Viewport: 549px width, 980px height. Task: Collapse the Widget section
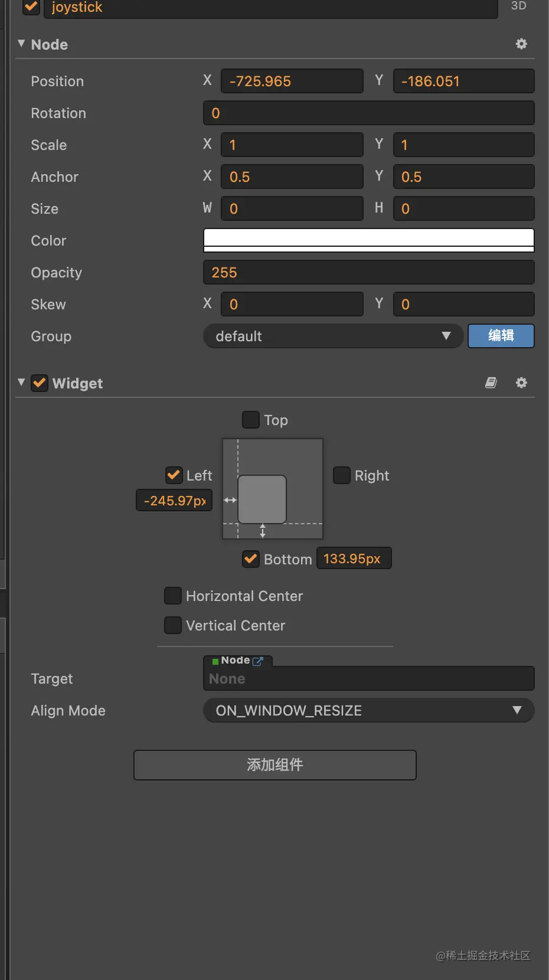[x=21, y=383]
